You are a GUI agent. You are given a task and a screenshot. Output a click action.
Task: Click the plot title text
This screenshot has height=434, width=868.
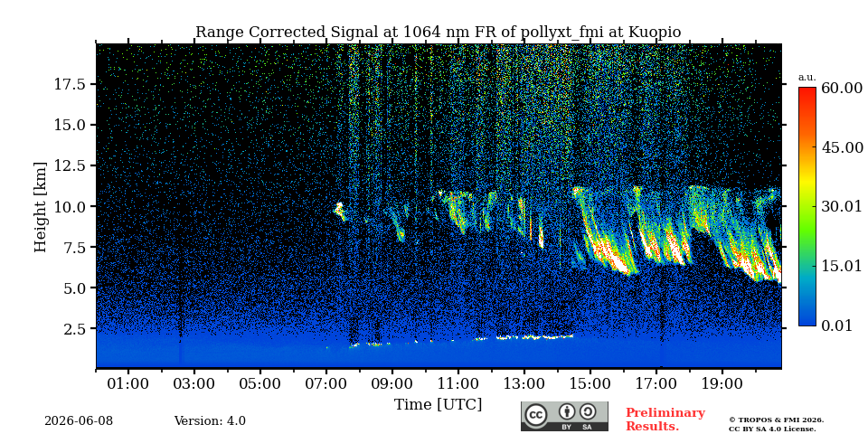point(438,33)
